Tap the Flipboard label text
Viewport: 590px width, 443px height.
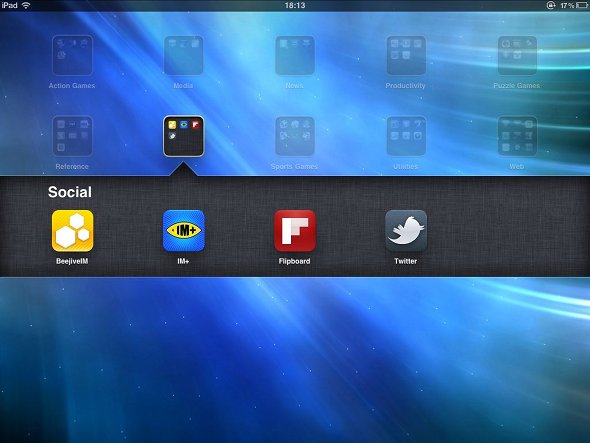click(x=295, y=261)
